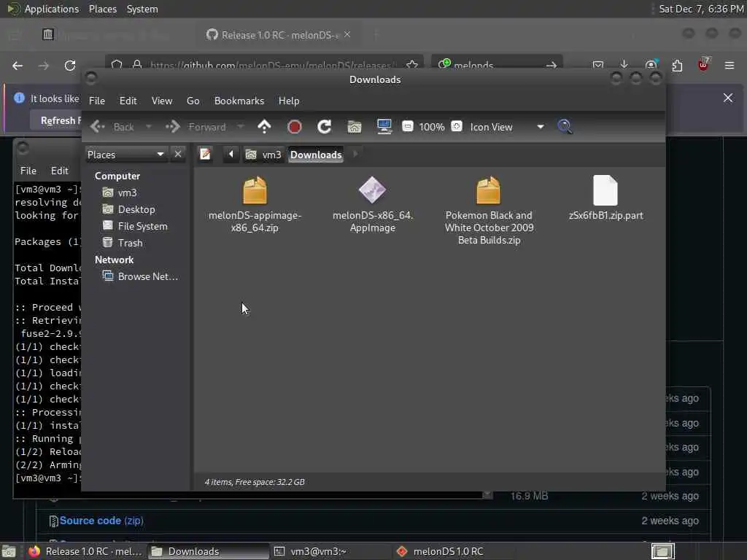Open the Firefox hamburger menu
Image resolution: width=747 pixels, height=560 pixels.
click(729, 65)
